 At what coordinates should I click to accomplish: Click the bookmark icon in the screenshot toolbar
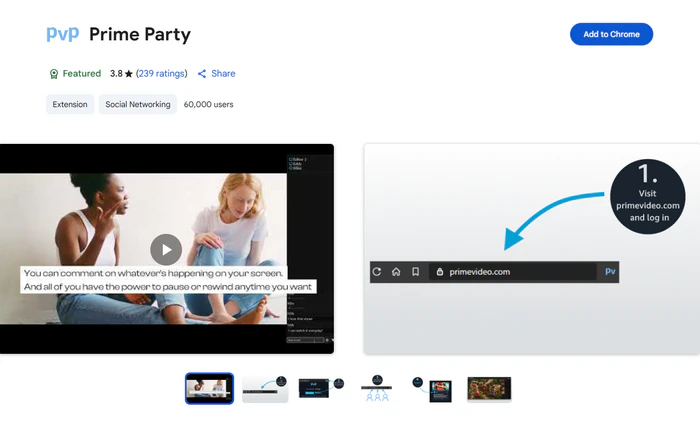coord(415,271)
